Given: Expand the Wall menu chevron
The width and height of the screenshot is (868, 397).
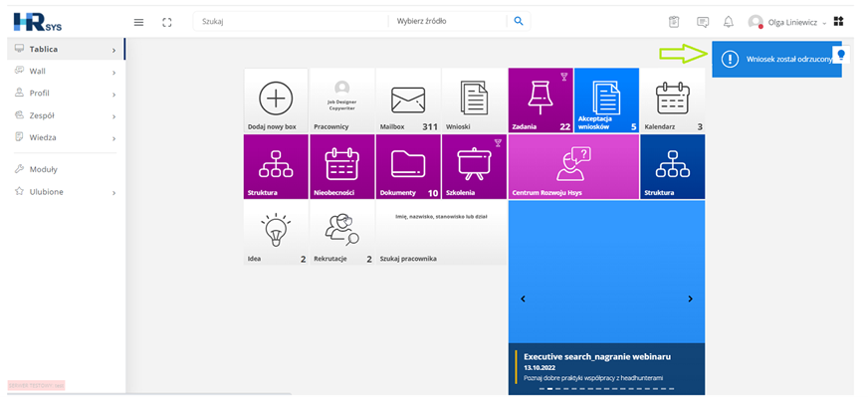Looking at the screenshot, I should tap(113, 73).
